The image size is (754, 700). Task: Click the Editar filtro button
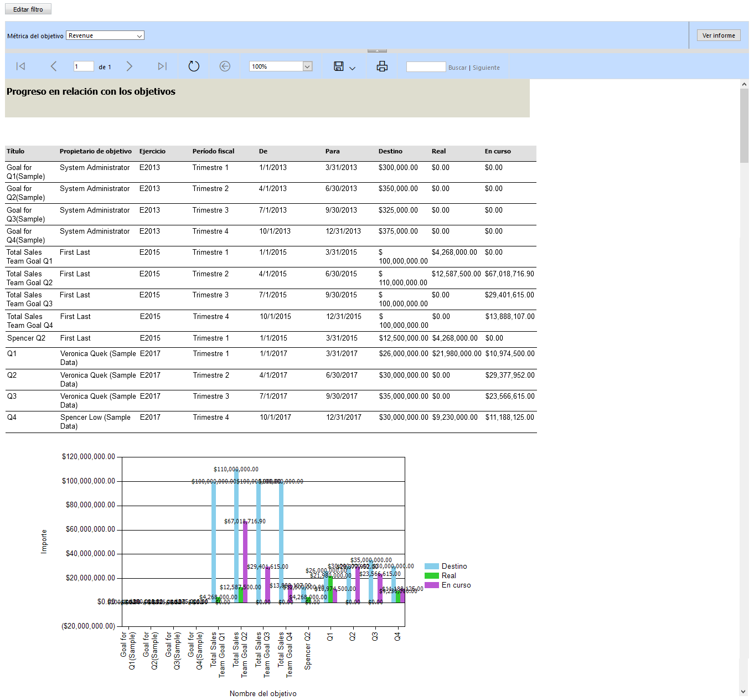(x=28, y=9)
